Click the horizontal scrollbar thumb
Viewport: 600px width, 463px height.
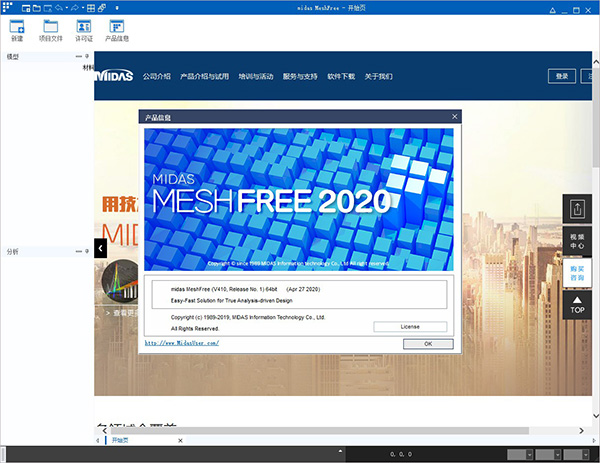320,431
